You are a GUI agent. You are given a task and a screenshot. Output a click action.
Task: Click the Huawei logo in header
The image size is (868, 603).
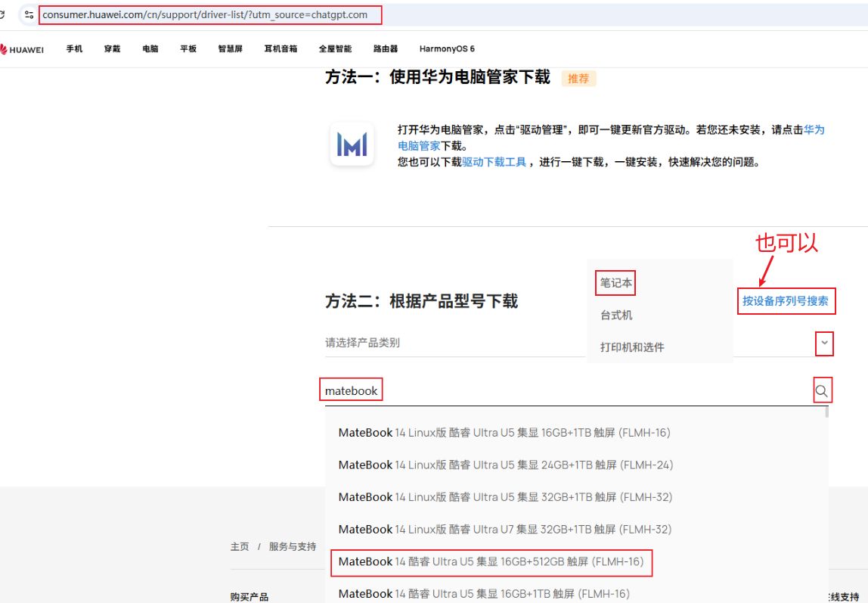[x=23, y=49]
